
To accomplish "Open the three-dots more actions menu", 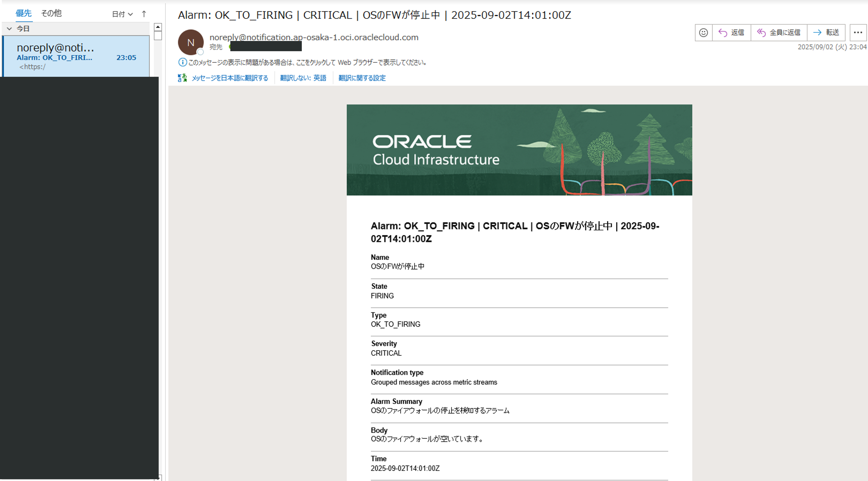I will 858,33.
